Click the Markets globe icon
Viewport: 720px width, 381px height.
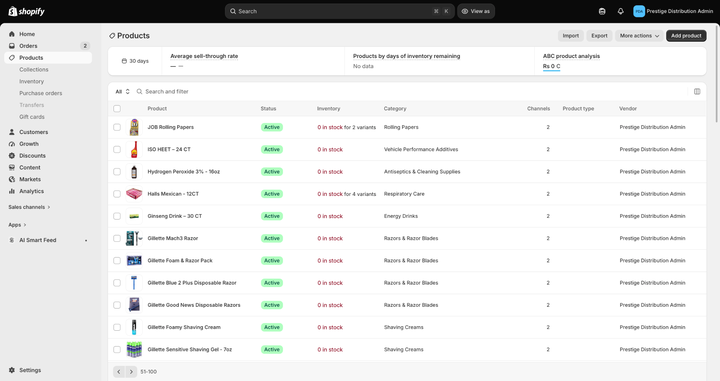(12, 179)
